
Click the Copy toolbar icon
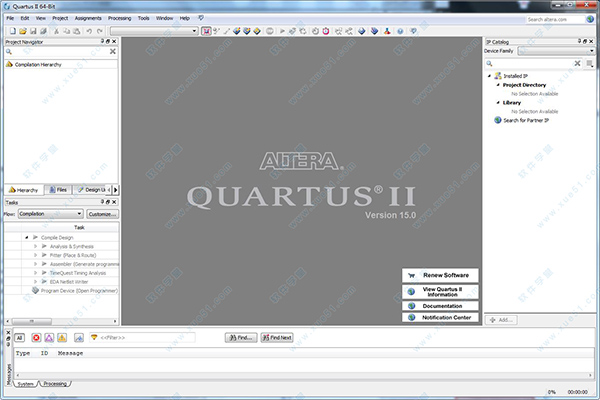67,31
